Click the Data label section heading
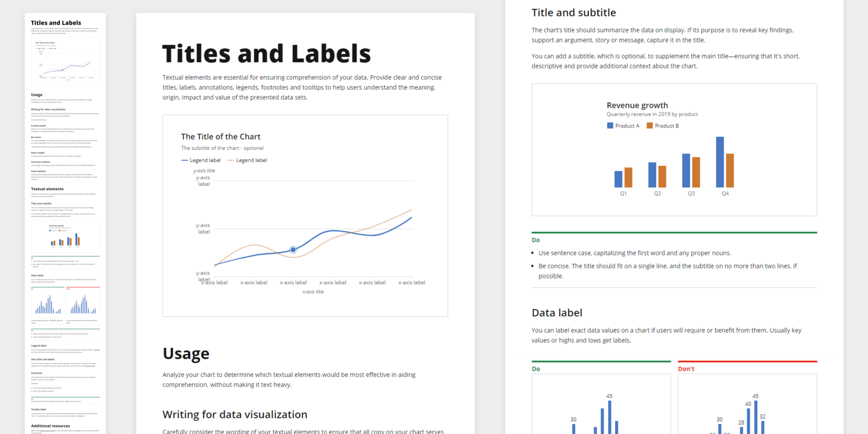Screen dimensions: 868x434 click(557, 312)
